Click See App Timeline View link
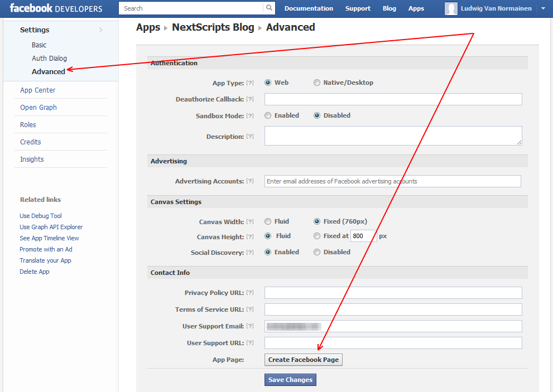 (x=49, y=238)
